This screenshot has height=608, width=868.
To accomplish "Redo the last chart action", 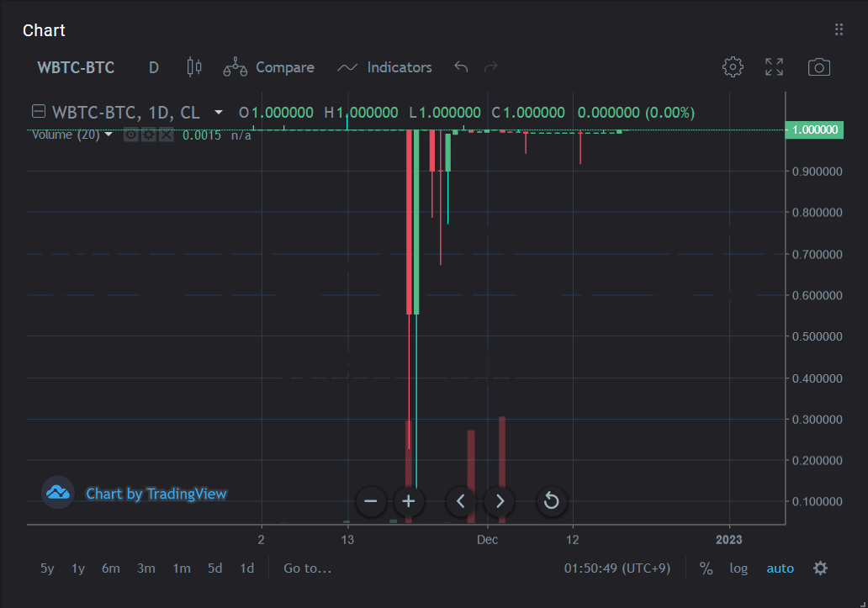I will point(490,67).
